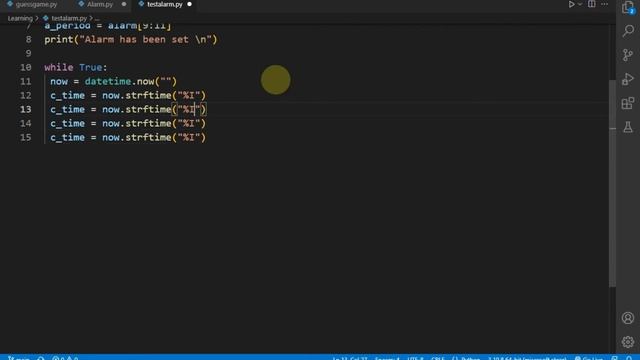This screenshot has height=360, width=640.
Task: Open the Accounts menu icon
Action: tap(628, 318)
